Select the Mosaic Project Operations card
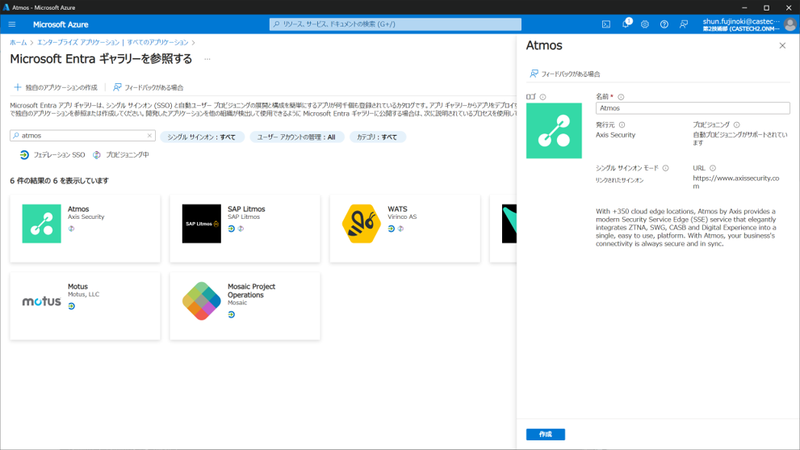 click(x=245, y=306)
